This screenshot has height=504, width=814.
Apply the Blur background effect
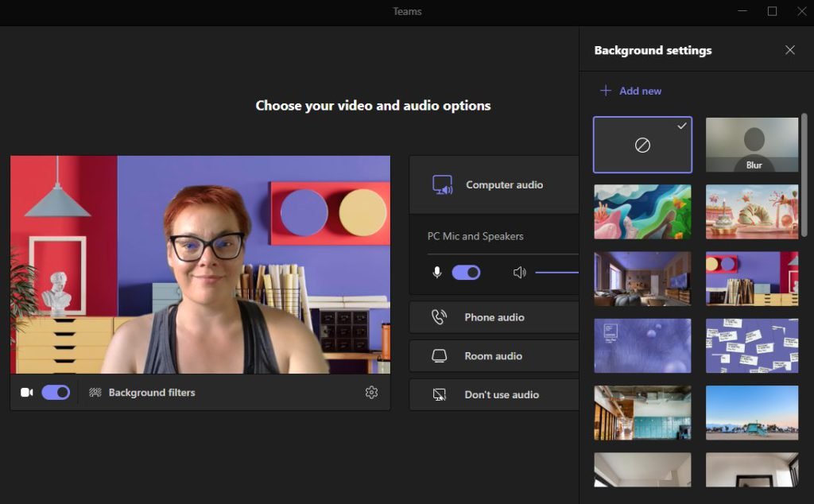pos(752,145)
